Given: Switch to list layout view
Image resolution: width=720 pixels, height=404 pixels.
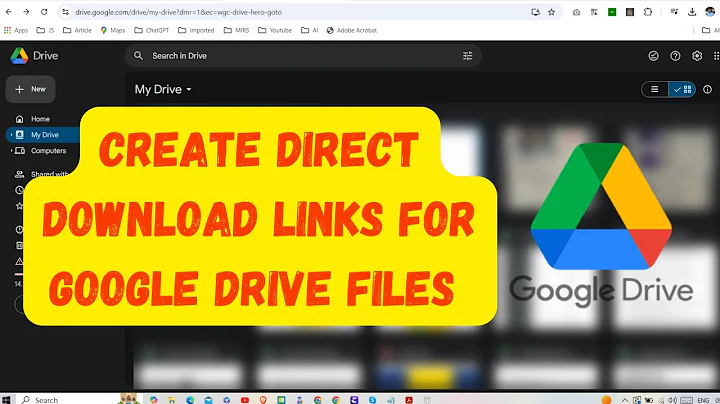Looking at the screenshot, I should 655,90.
